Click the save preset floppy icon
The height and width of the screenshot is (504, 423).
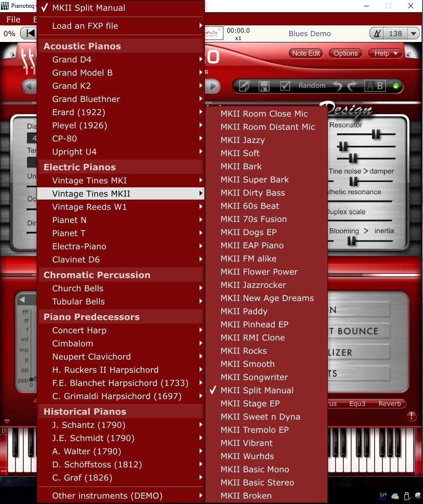coord(264,86)
